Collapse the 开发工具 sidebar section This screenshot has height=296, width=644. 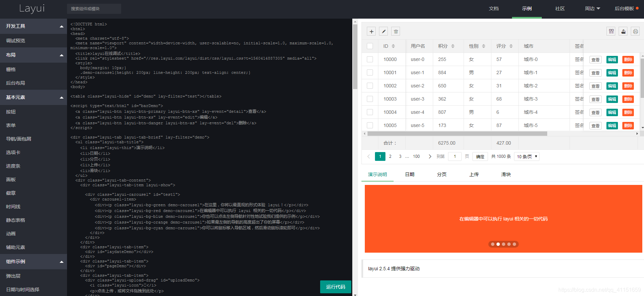(33, 26)
